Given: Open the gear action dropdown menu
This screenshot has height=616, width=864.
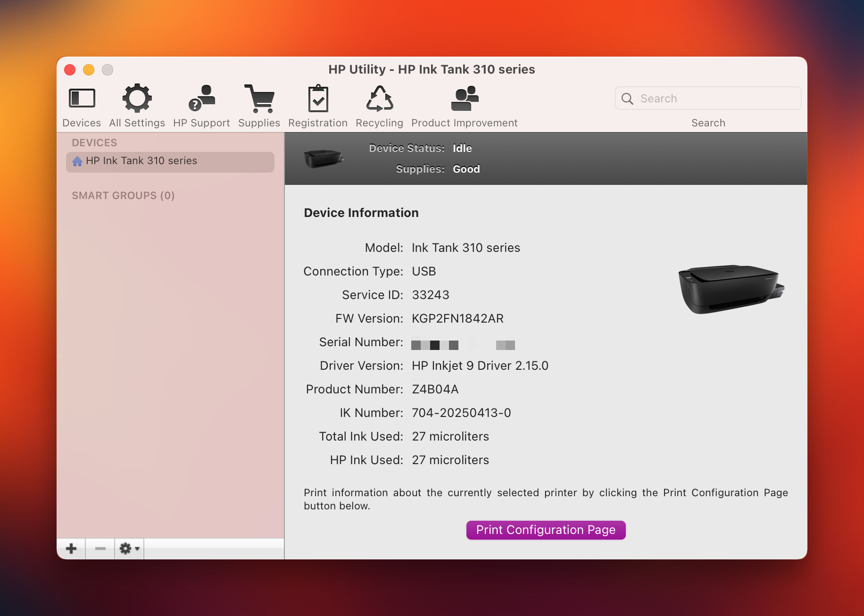Looking at the screenshot, I should pos(129,549).
